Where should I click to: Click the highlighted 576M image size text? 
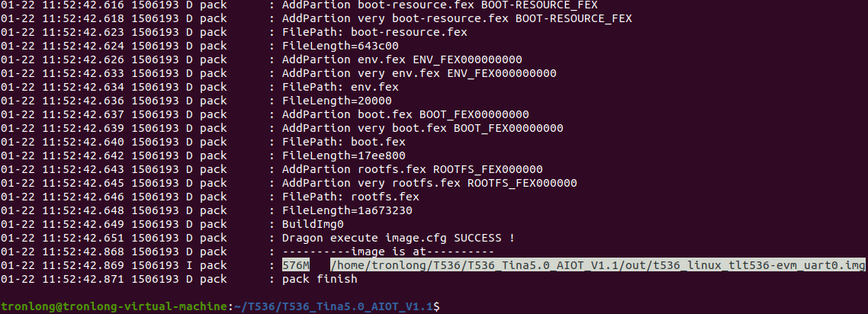click(x=296, y=265)
